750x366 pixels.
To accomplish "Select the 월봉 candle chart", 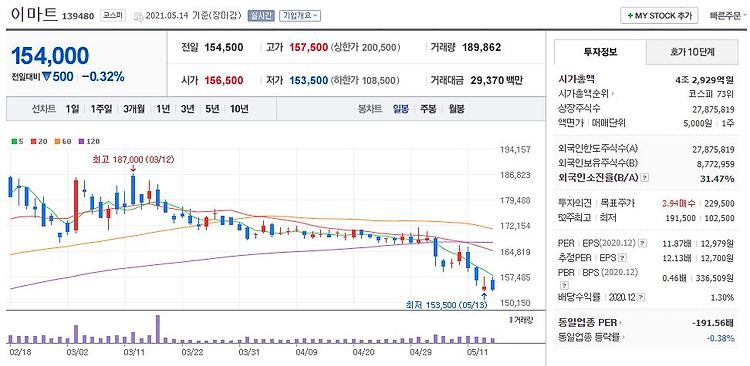I will tap(456, 109).
